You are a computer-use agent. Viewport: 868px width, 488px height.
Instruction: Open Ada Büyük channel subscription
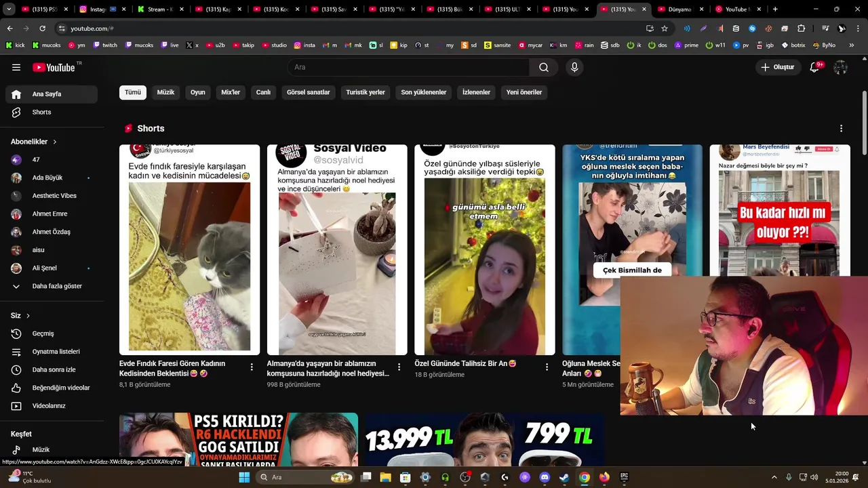[52, 178]
